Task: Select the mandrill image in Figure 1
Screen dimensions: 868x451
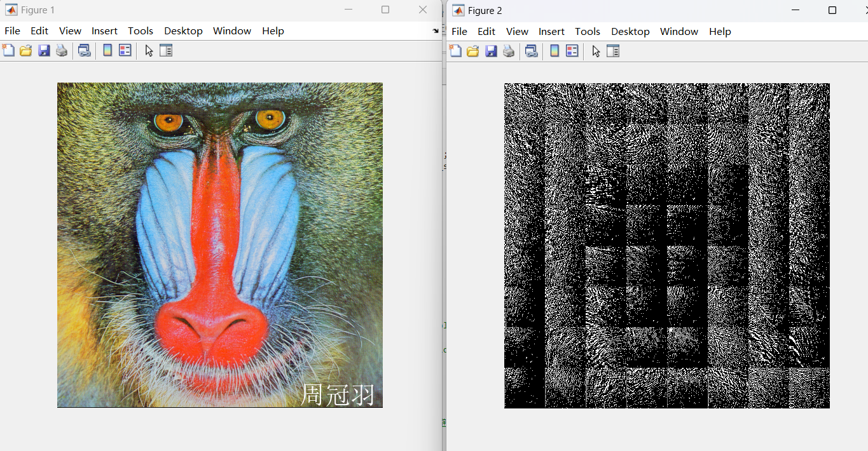Action: click(220, 245)
